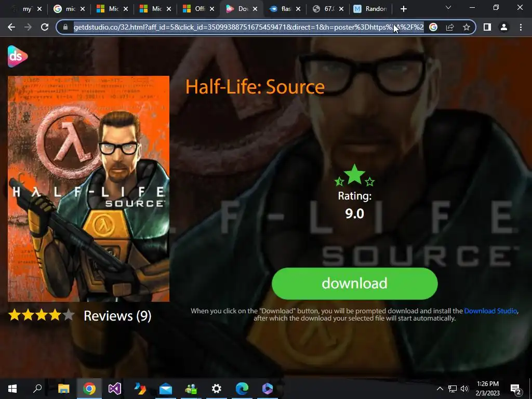Open Windows taskbar search
The width and height of the screenshot is (532, 399).
pos(37,389)
